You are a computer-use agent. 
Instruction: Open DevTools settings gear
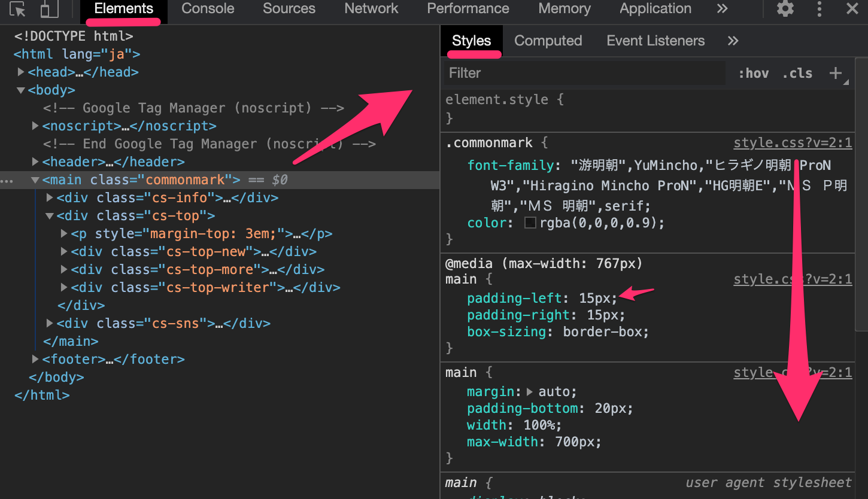(785, 9)
